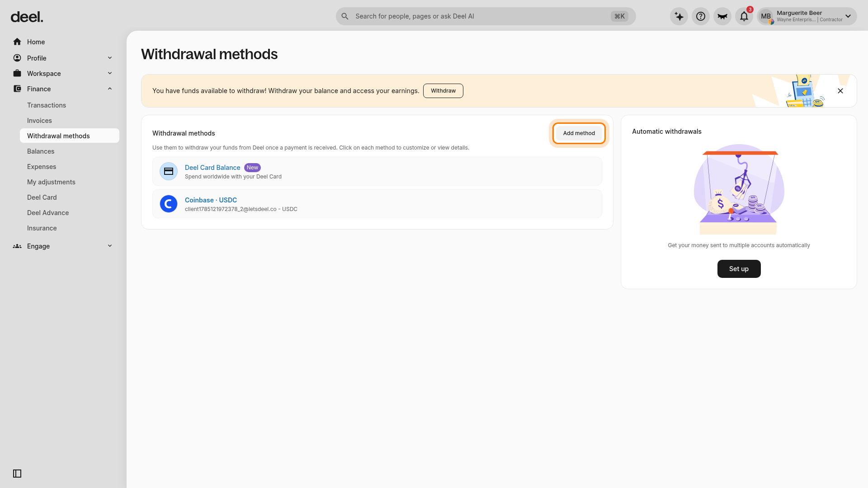Open Transactions under Finance
This screenshot has height=488, width=868.
click(x=47, y=105)
